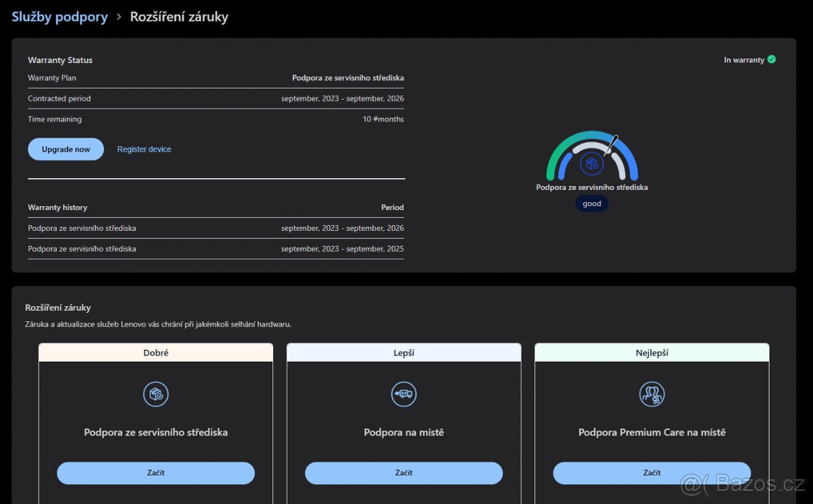
Task: Click the gauge needle on warranty meter
Action: [x=611, y=145]
